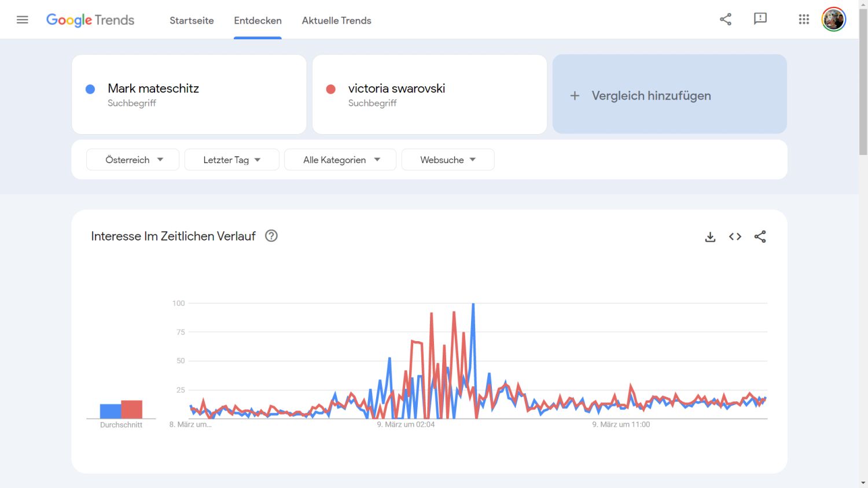Image resolution: width=868 pixels, height=488 pixels.
Task: Edit the Mark mateschitz search term
Action: pos(153,88)
